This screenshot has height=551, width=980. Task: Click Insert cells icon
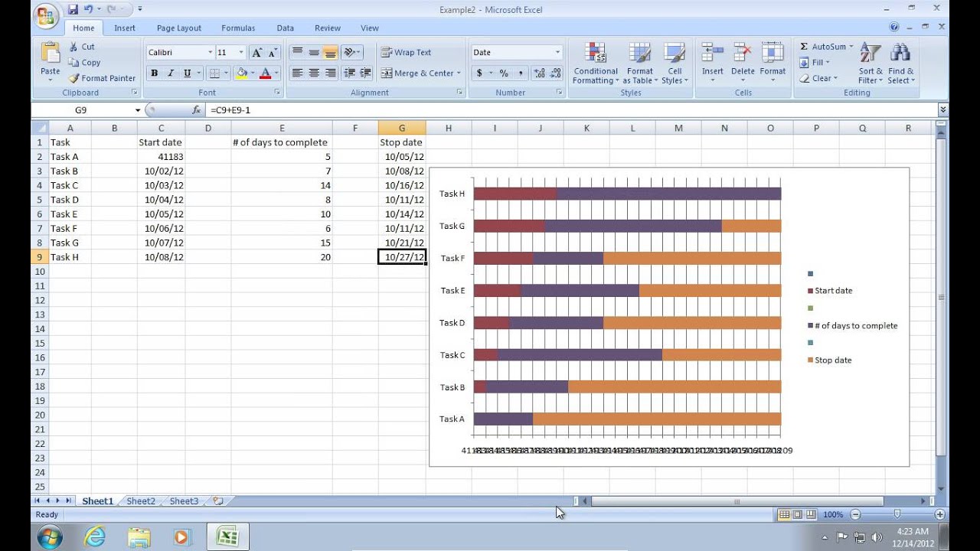pos(712,53)
